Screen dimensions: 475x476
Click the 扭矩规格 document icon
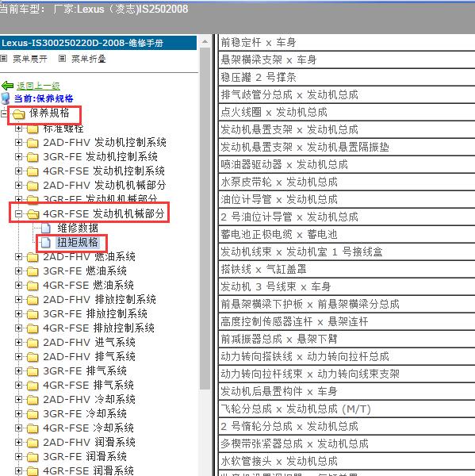tap(46, 242)
